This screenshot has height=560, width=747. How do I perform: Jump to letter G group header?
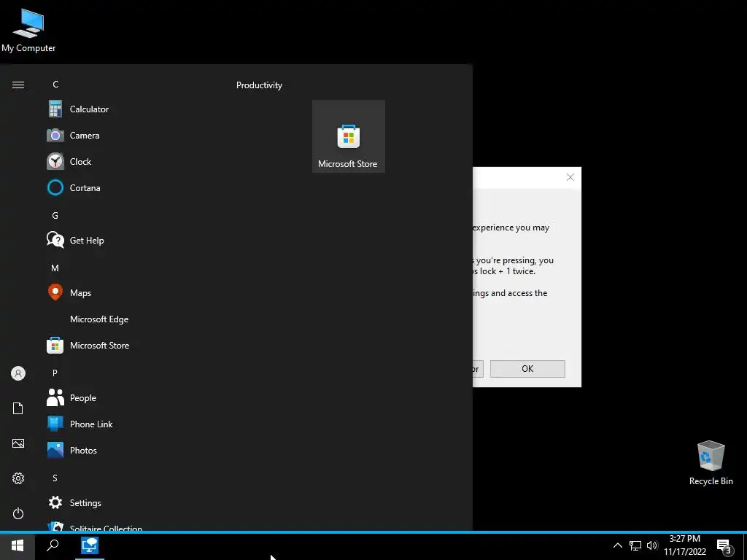(x=55, y=215)
